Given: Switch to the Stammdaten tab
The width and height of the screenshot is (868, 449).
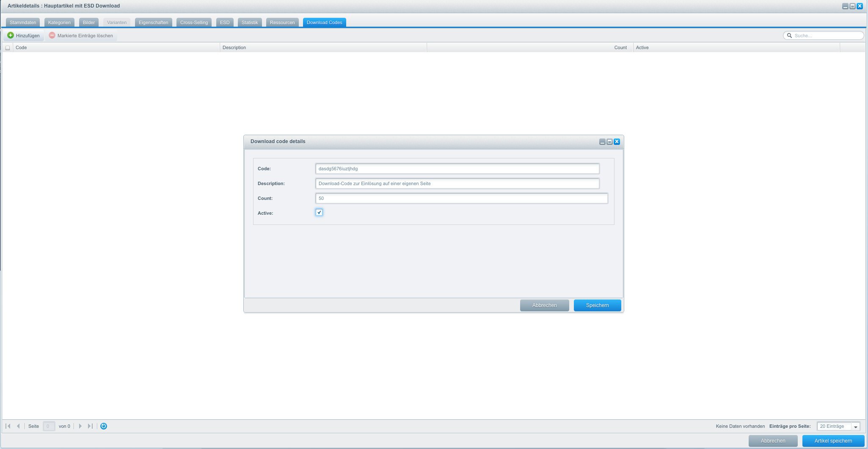Looking at the screenshot, I should [23, 22].
